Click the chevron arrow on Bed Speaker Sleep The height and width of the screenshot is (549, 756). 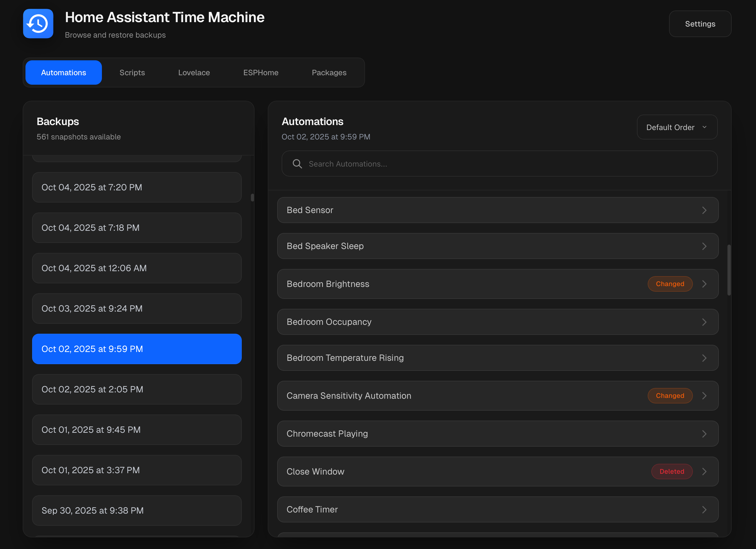tap(704, 246)
